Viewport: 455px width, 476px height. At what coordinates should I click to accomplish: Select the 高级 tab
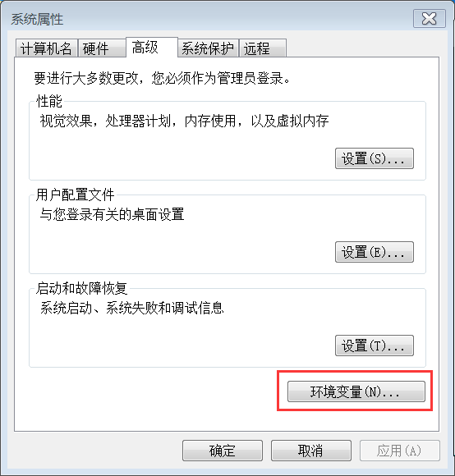pyautogui.click(x=152, y=48)
